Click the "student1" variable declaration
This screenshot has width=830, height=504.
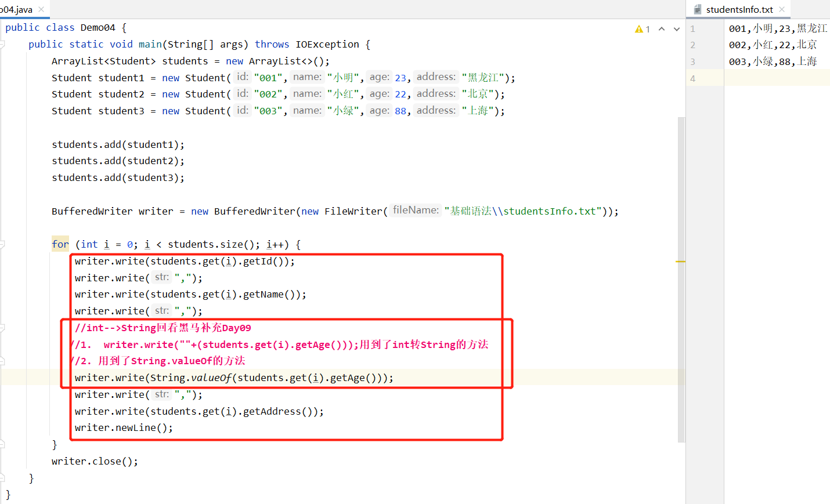121,78
